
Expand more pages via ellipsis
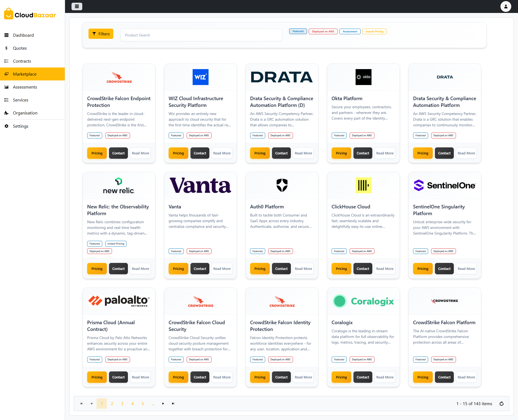tap(153, 404)
